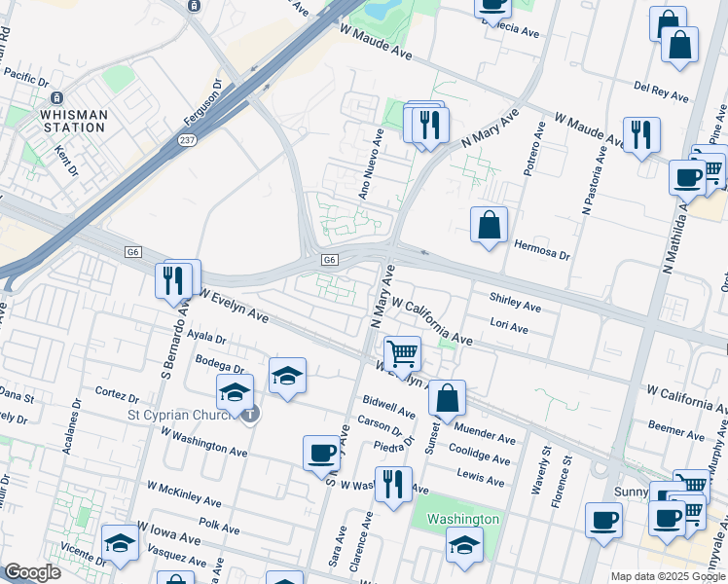Open the cafe marker next to N Mathilda Ave
Screen dimensions: 728x584
coord(687,179)
